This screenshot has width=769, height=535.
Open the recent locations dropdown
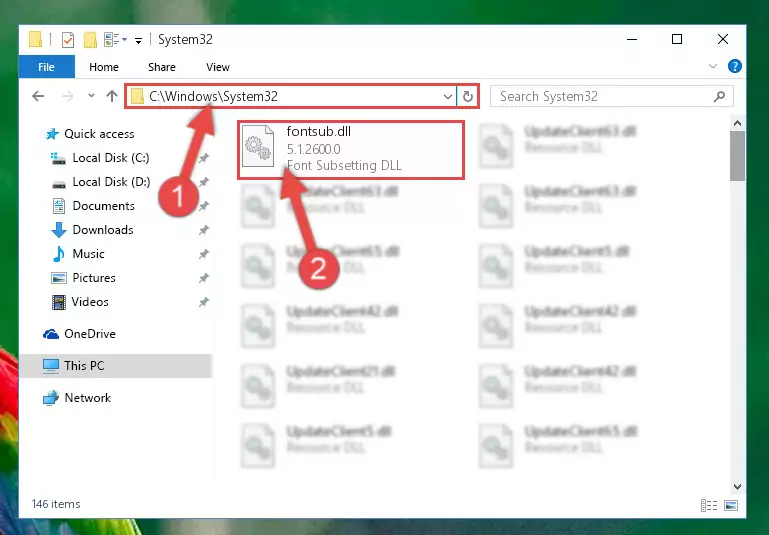point(91,96)
